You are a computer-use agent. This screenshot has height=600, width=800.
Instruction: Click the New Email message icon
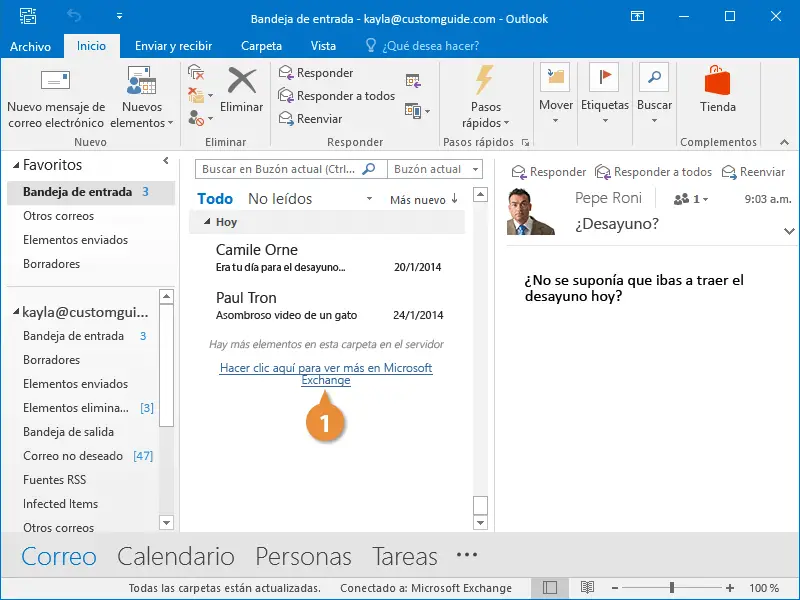(55, 80)
